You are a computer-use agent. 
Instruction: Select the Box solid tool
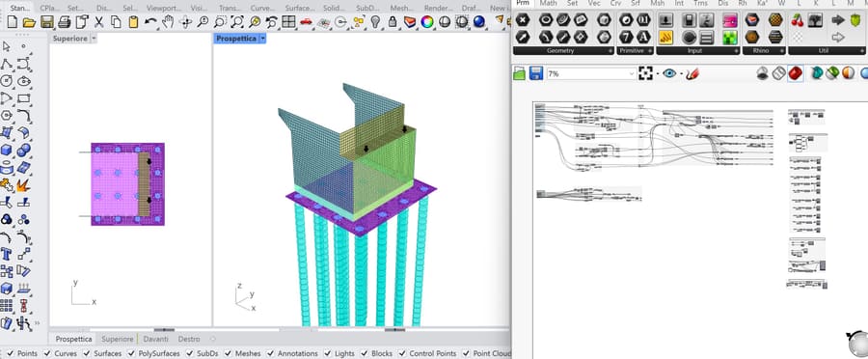(x=7, y=151)
